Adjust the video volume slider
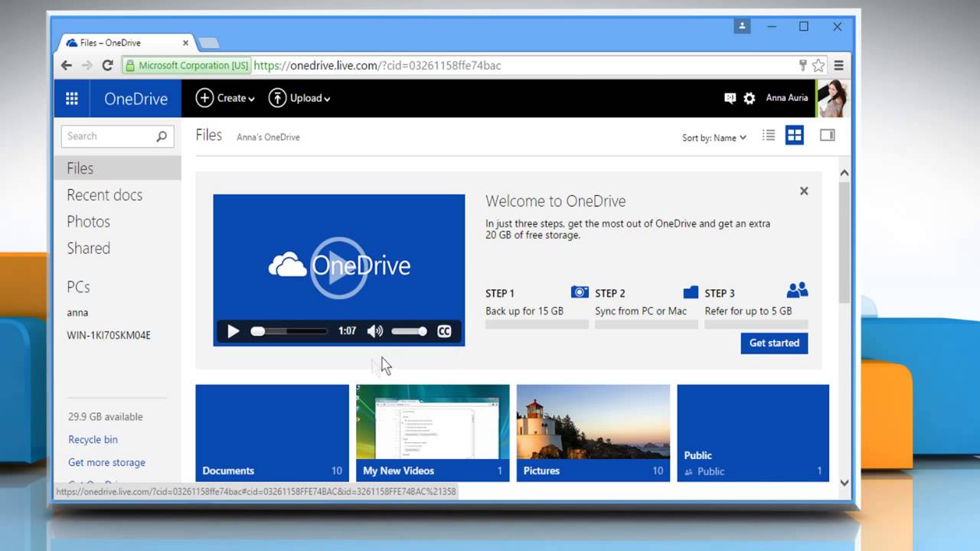This screenshot has width=980, height=551. tap(410, 331)
